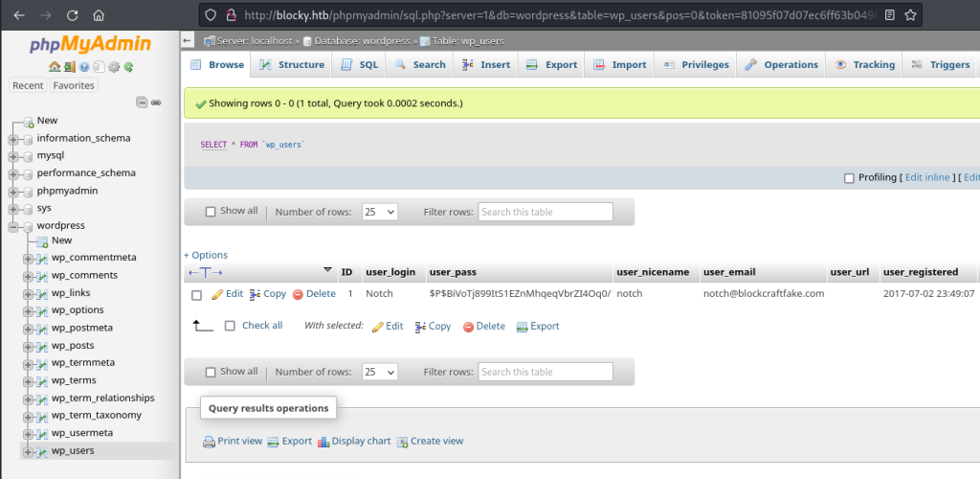Viewport: 980px width, 479px height.
Task: Tick the upper Show all checkbox
Action: (x=211, y=212)
